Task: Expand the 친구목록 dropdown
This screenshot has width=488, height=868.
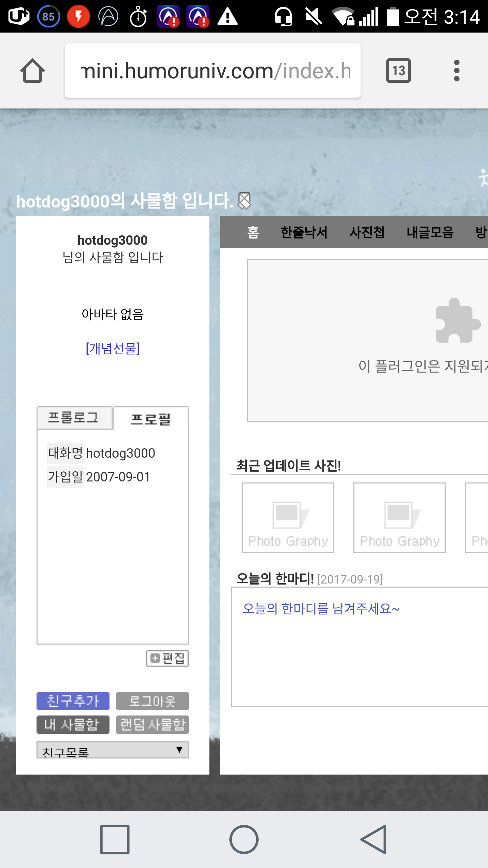Action: tap(113, 750)
